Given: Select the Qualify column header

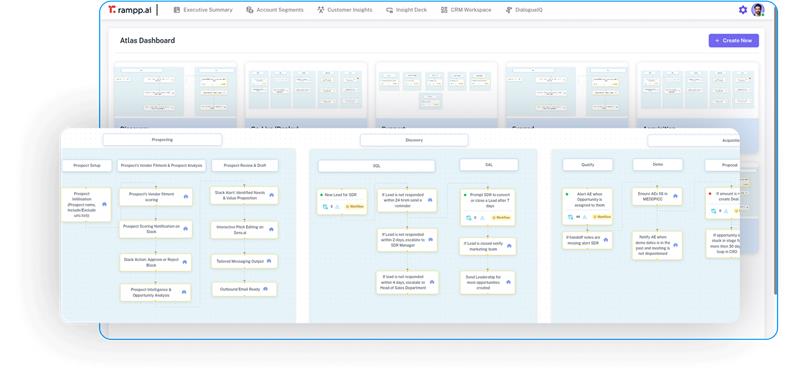Looking at the screenshot, I should tap(588, 165).
